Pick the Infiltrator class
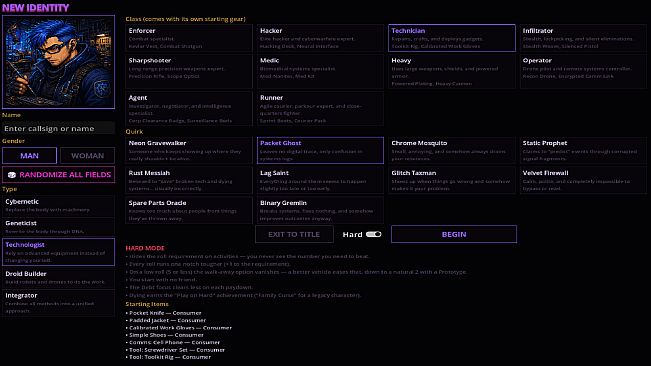 [x=583, y=38]
